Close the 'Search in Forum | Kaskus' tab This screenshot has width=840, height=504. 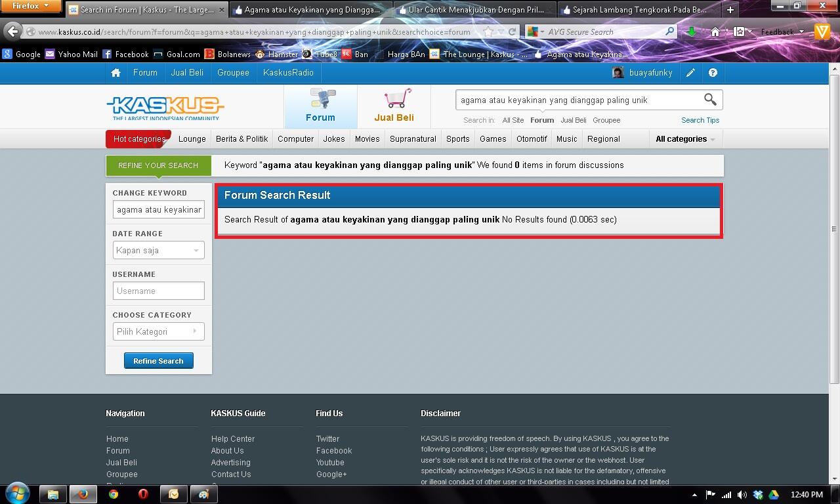[222, 10]
